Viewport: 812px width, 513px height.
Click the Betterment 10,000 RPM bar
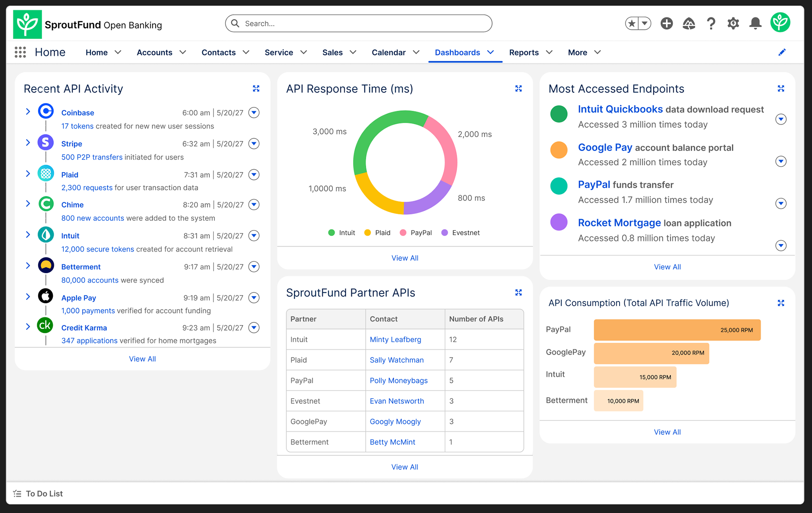click(618, 401)
